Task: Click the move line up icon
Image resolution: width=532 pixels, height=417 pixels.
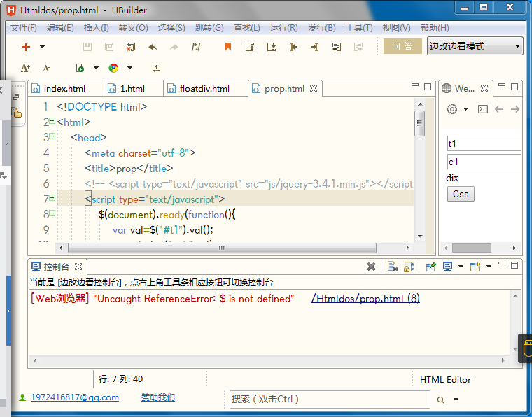Action: [x=250, y=47]
